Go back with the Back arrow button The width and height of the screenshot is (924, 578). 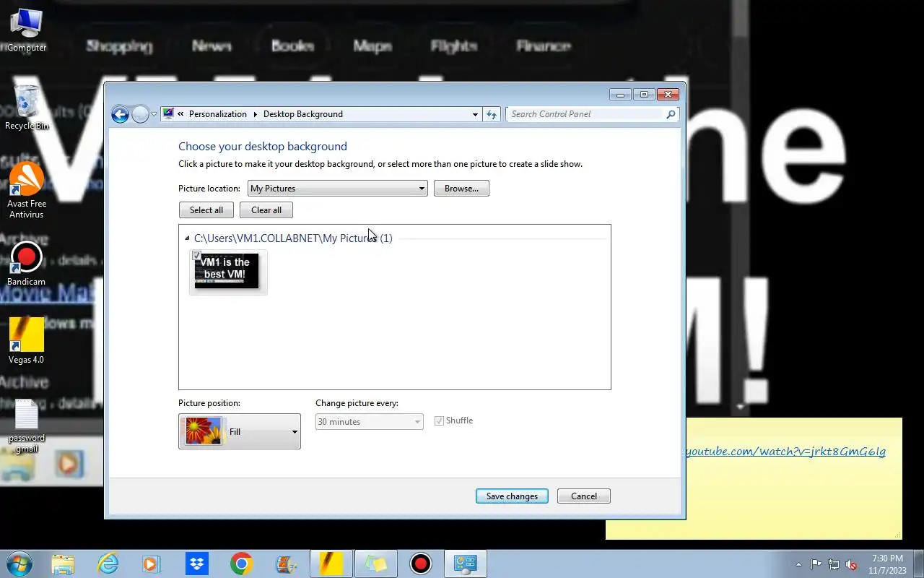tap(120, 114)
